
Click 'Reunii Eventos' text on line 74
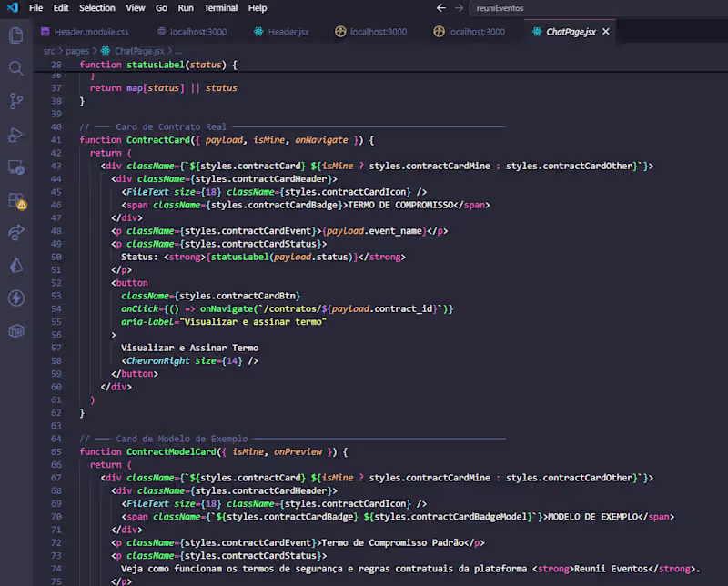(x=611, y=569)
